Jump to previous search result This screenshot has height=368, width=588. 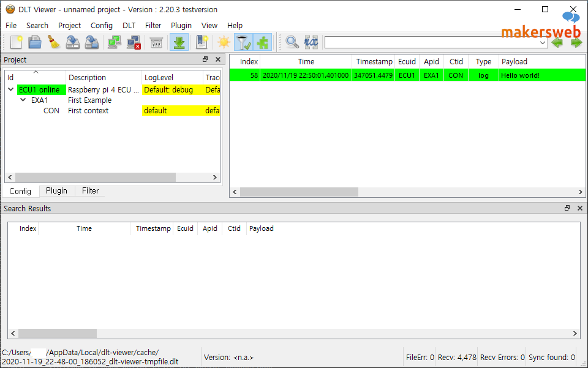click(559, 42)
